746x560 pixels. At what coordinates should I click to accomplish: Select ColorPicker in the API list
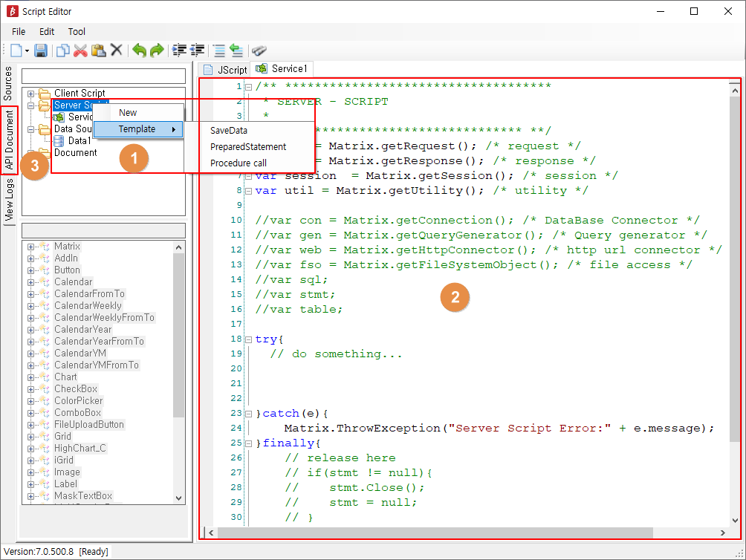[79, 401]
